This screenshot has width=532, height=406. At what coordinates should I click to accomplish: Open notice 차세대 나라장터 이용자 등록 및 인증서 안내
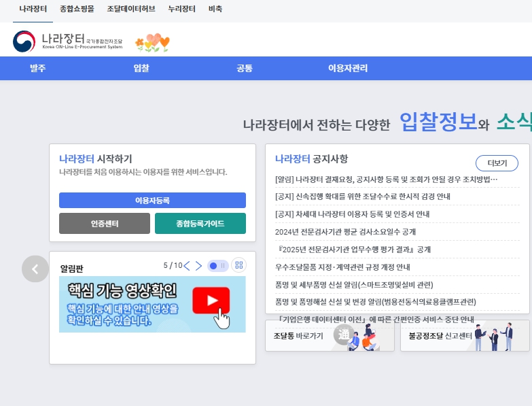(x=352, y=214)
